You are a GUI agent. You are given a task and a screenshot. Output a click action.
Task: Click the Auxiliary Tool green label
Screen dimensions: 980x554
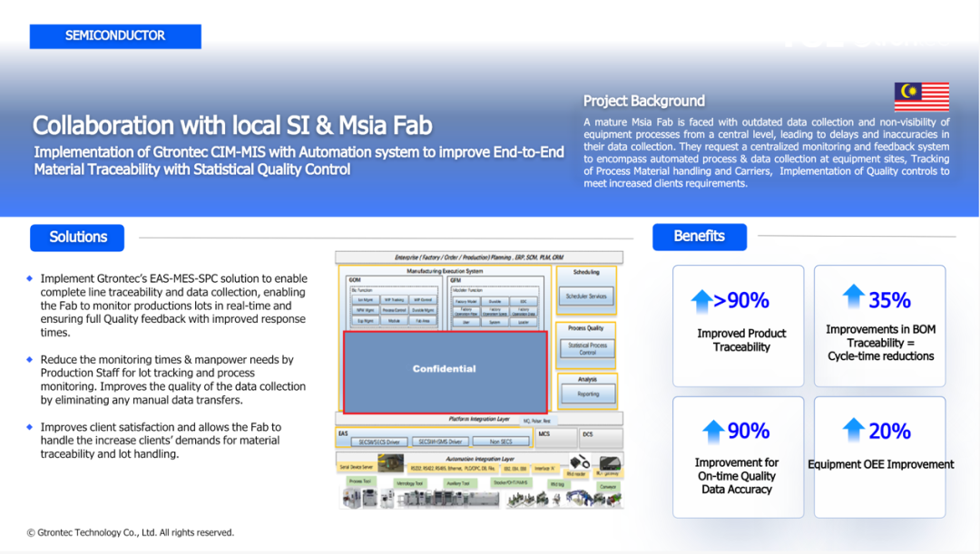click(458, 483)
